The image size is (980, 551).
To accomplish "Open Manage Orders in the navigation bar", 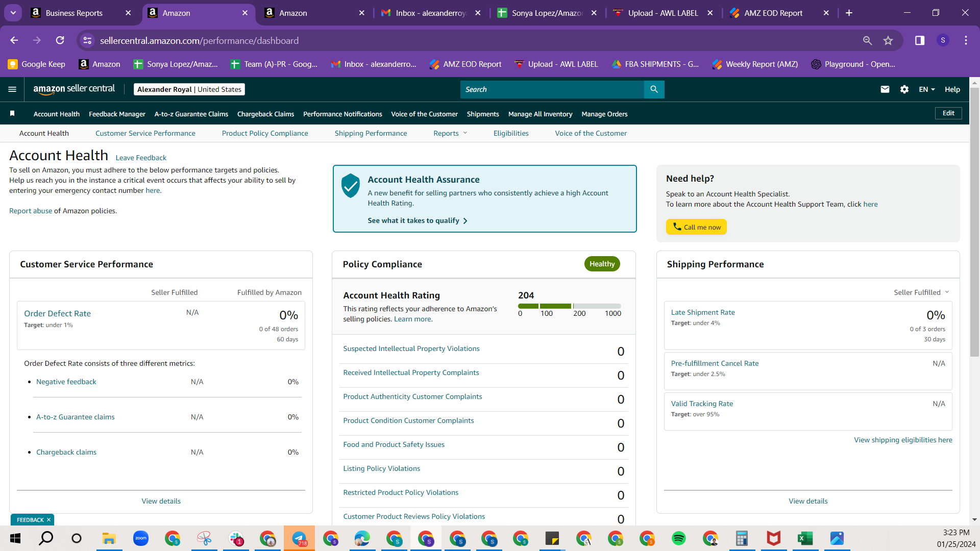I will [604, 114].
